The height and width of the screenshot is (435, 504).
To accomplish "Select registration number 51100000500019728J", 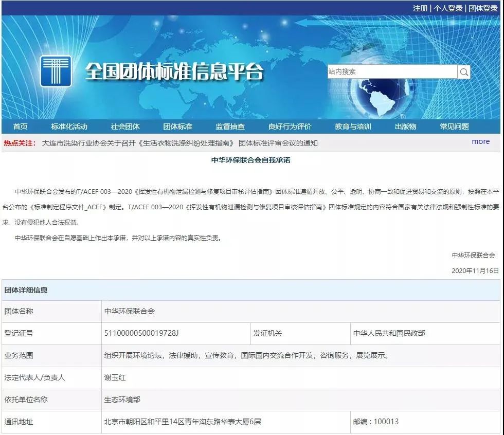I will pos(141,334).
